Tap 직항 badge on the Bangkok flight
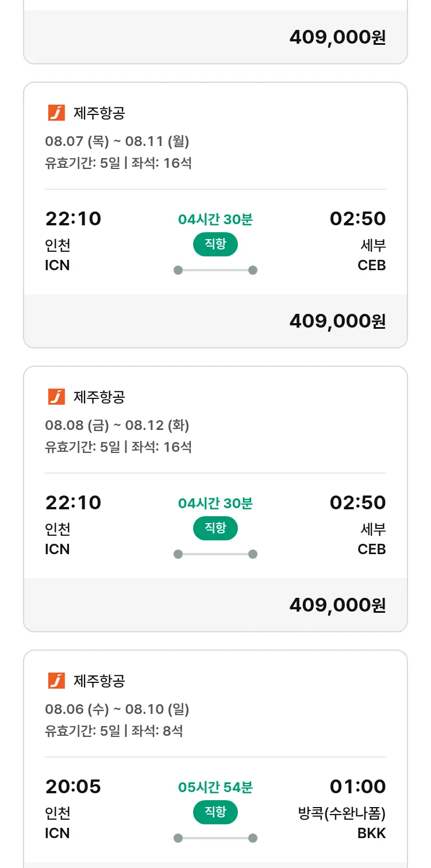 [215, 812]
